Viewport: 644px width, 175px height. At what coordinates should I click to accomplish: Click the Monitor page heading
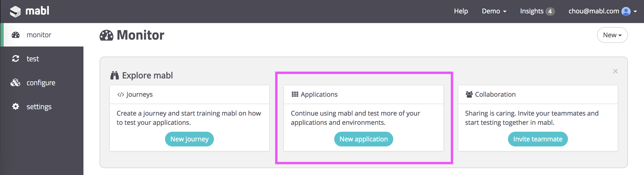click(x=140, y=35)
